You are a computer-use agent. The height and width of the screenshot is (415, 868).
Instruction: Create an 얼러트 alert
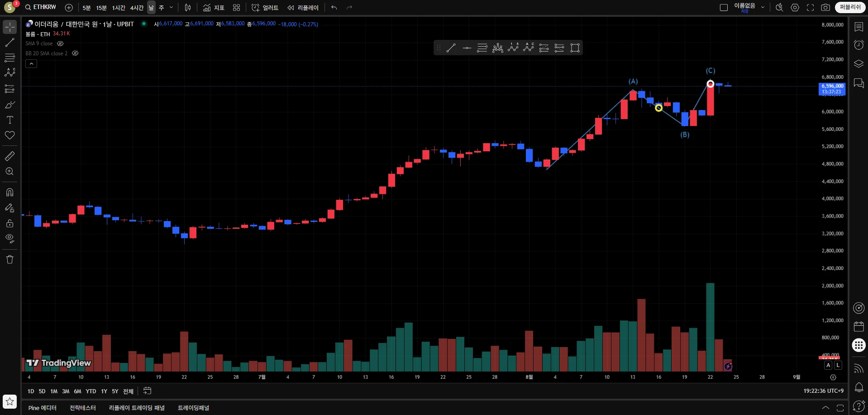pos(265,8)
